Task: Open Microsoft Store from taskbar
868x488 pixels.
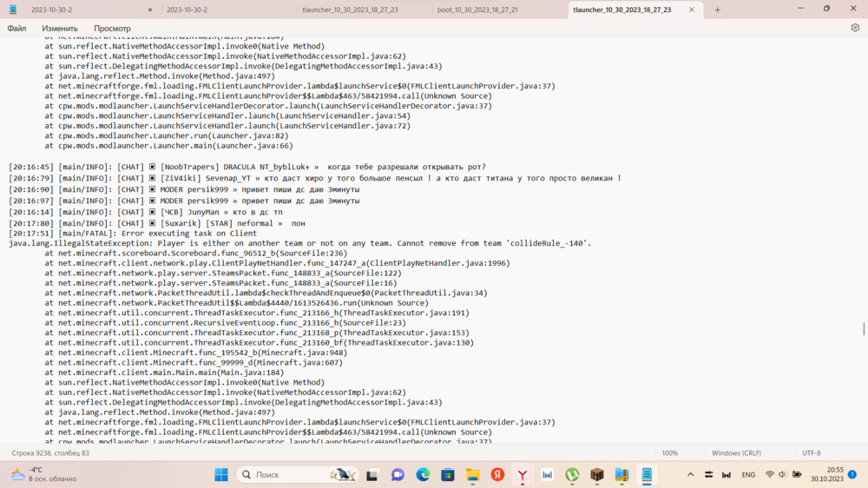Action: tap(448, 475)
